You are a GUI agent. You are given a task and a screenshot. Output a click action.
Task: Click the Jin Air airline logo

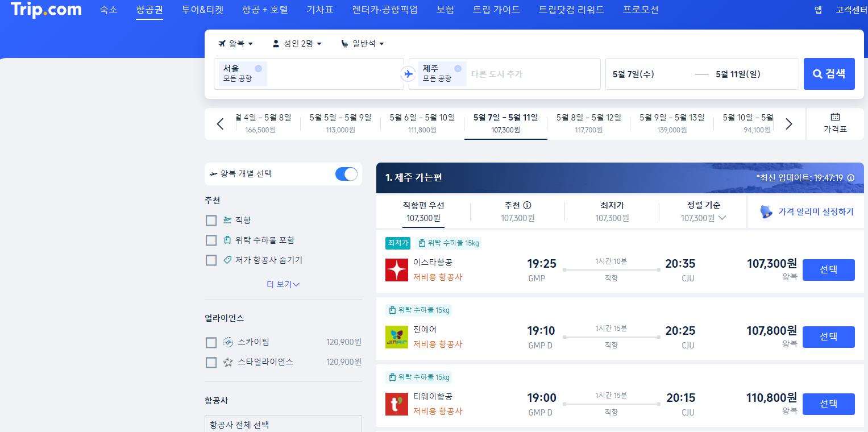coord(397,337)
